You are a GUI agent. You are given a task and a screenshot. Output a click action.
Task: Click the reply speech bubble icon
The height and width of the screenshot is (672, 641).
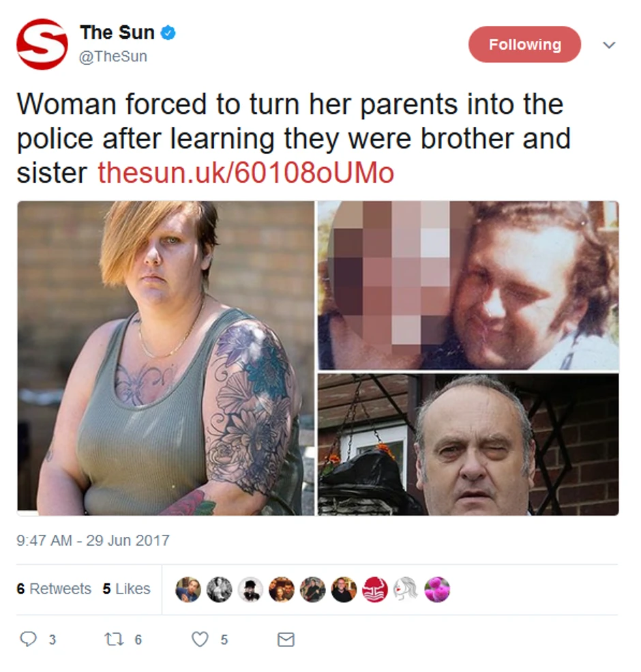[28, 639]
